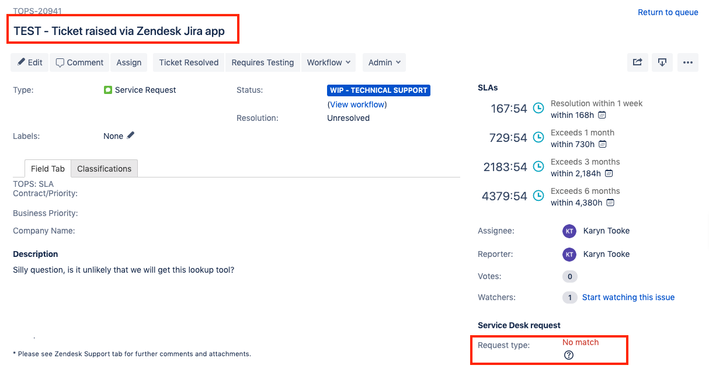Edit labels using the pencil icon

coord(131,135)
